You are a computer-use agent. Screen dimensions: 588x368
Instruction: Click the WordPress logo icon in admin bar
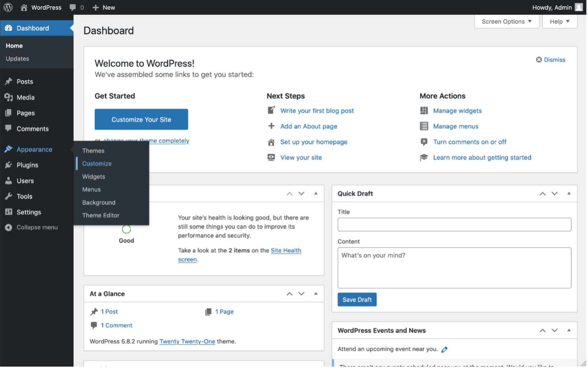(8, 8)
